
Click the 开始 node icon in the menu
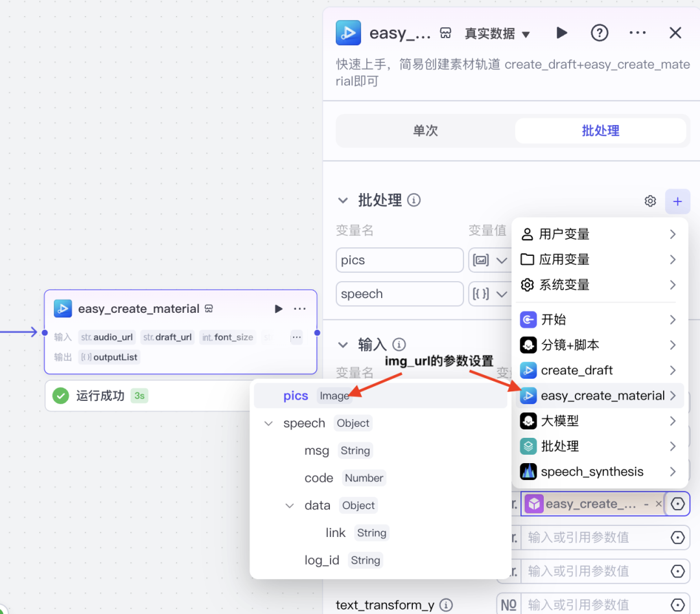point(528,319)
